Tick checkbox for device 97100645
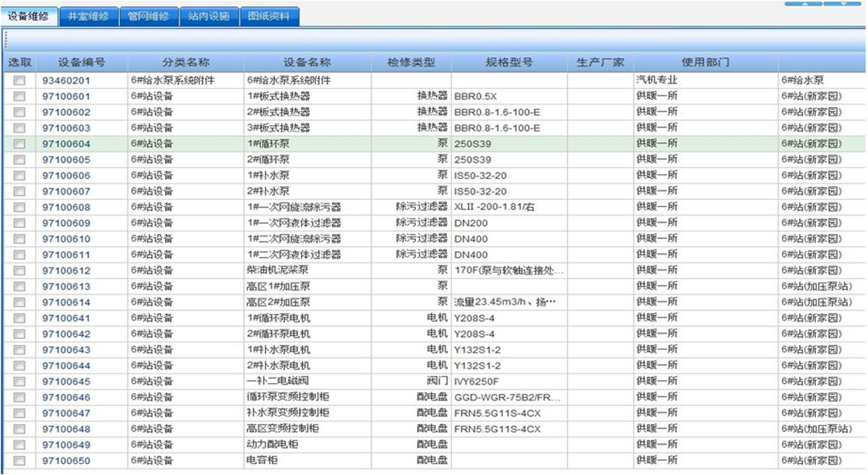The height and width of the screenshot is (475, 868). pyautogui.click(x=20, y=382)
